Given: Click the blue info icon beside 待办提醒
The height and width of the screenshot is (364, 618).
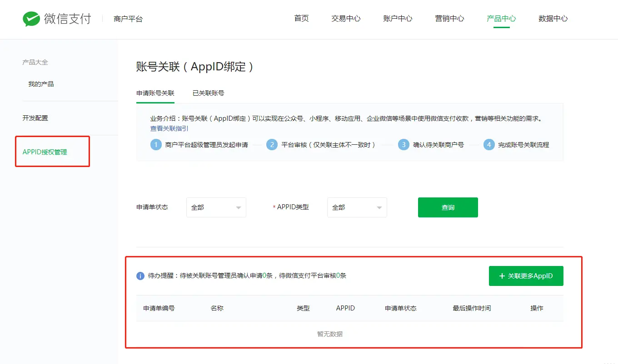Looking at the screenshot, I should (x=140, y=276).
